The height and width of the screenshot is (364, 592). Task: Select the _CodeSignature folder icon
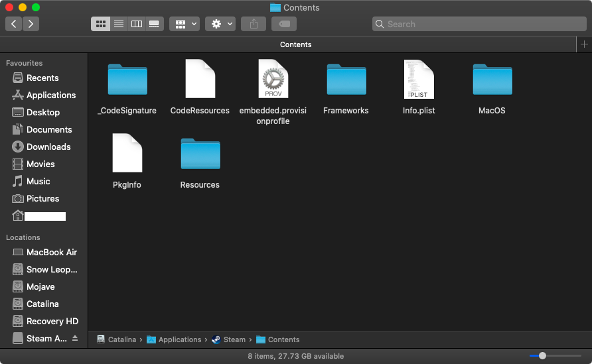click(x=127, y=80)
